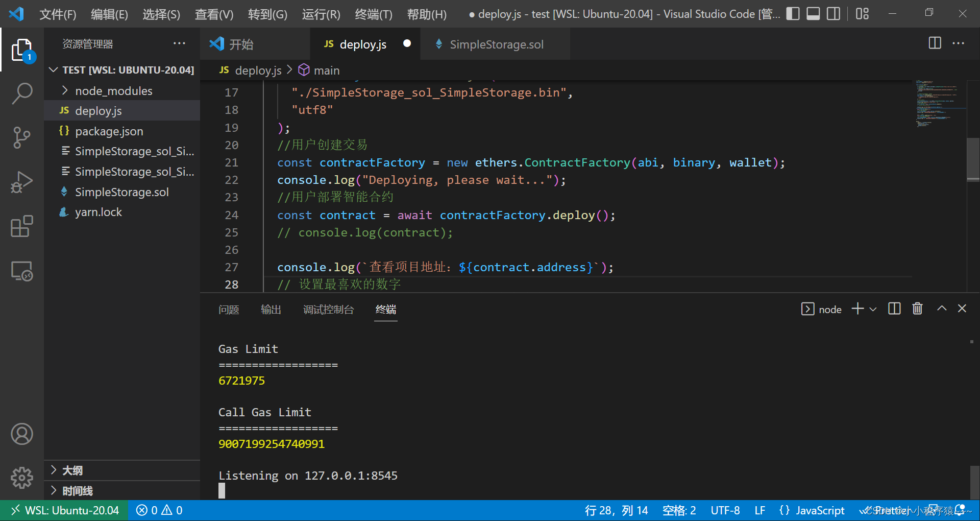Split the terminal panel

point(894,309)
